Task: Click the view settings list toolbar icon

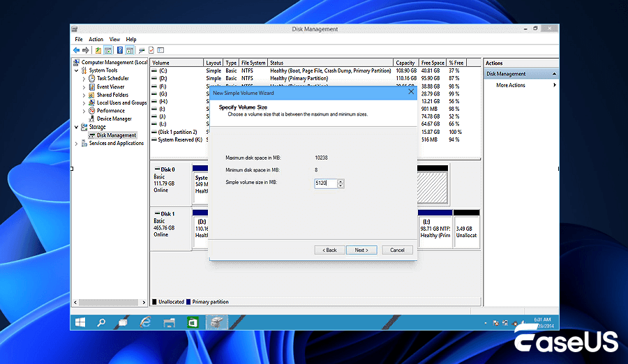Action: 160,50
